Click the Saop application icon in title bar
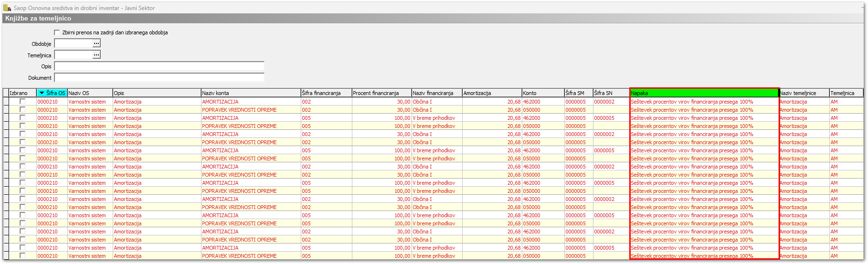This screenshot has height=264, width=868. (x=8, y=8)
